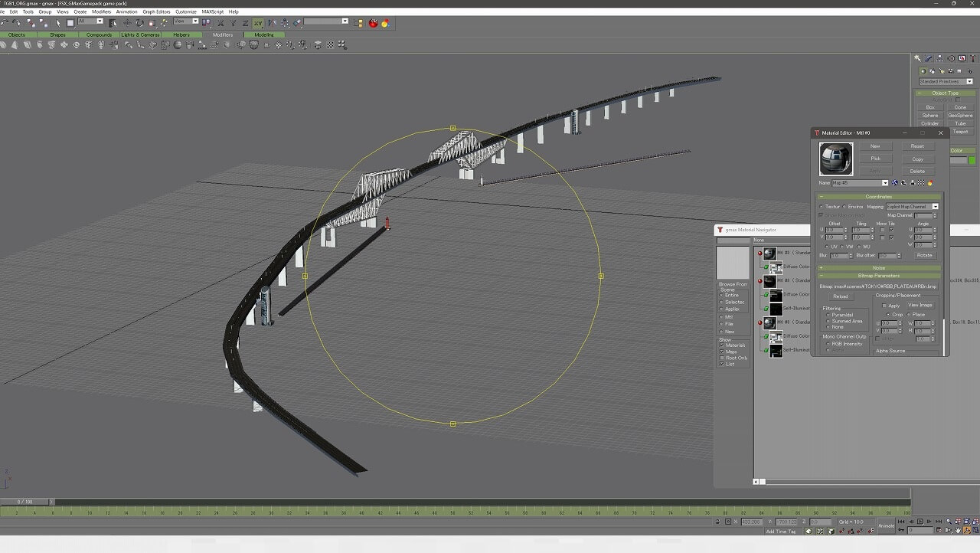The height and width of the screenshot is (553, 980).
Task: Click the View Image button
Action: [x=920, y=305]
